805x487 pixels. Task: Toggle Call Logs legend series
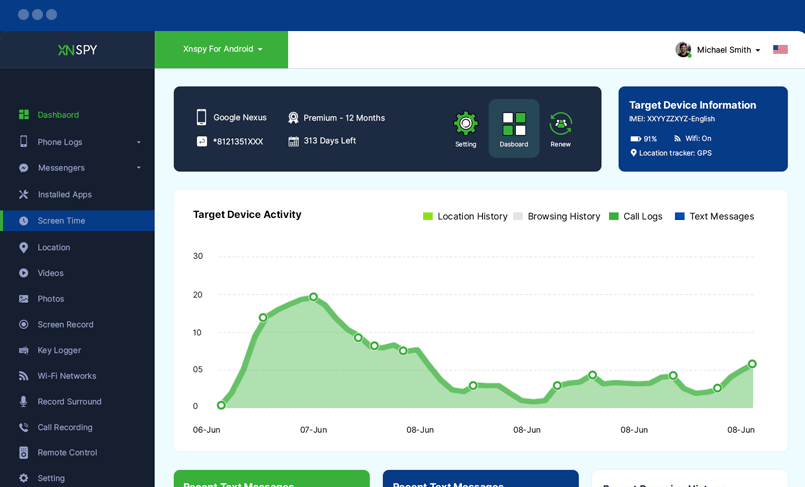click(635, 217)
